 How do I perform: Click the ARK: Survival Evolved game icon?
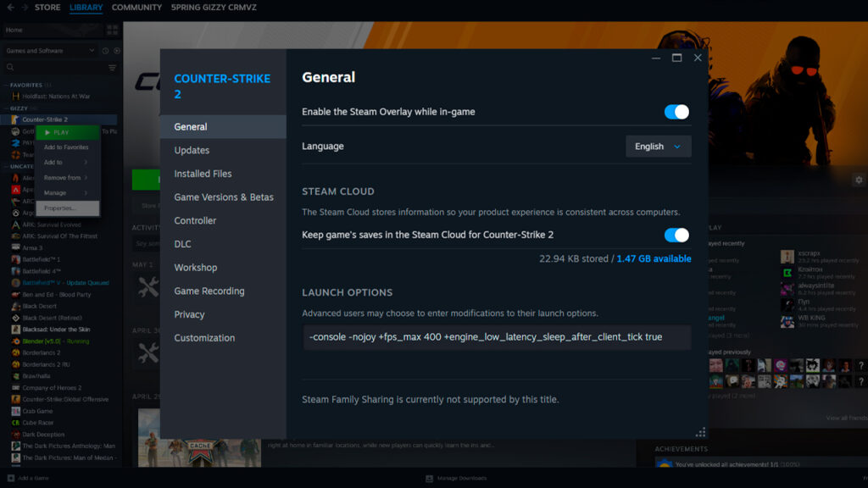pyautogui.click(x=15, y=225)
